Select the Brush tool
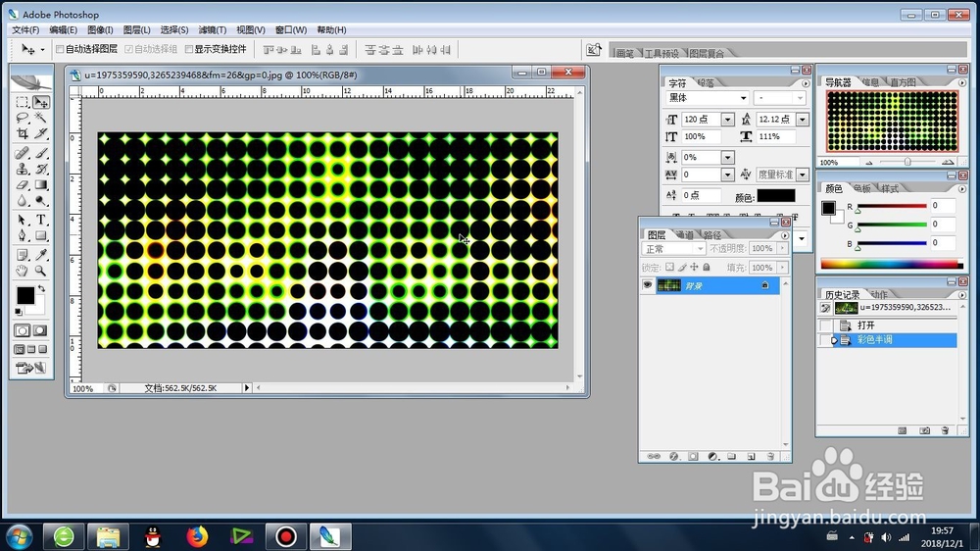Screen dimensions: 980x551 pos(41,153)
